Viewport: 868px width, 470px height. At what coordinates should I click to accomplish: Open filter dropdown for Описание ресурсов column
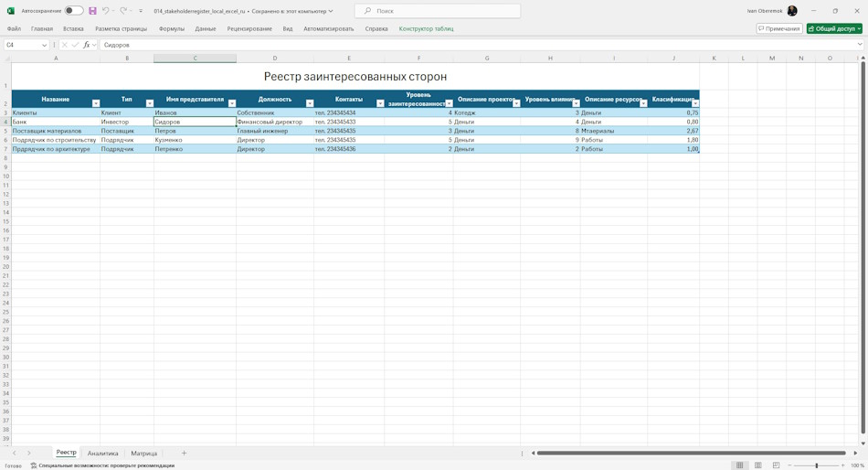(643, 103)
